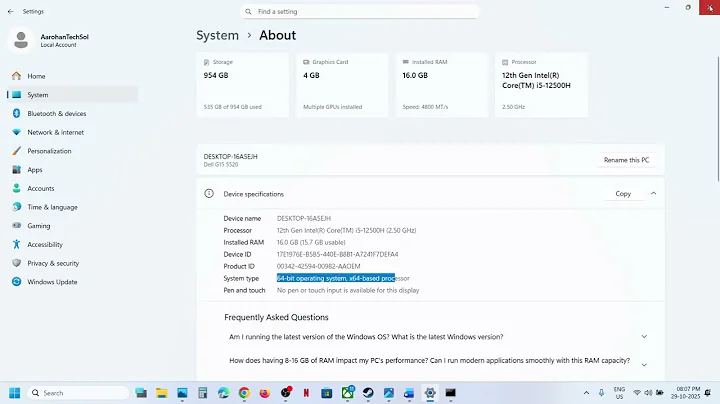Click the Rename this PC button
Screen dimensions: 720x404
(x=626, y=160)
